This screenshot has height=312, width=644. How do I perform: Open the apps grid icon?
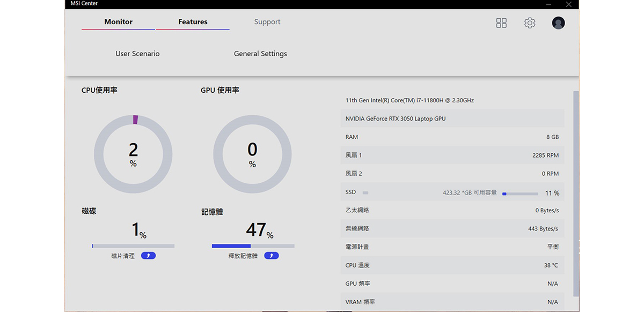pos(501,23)
